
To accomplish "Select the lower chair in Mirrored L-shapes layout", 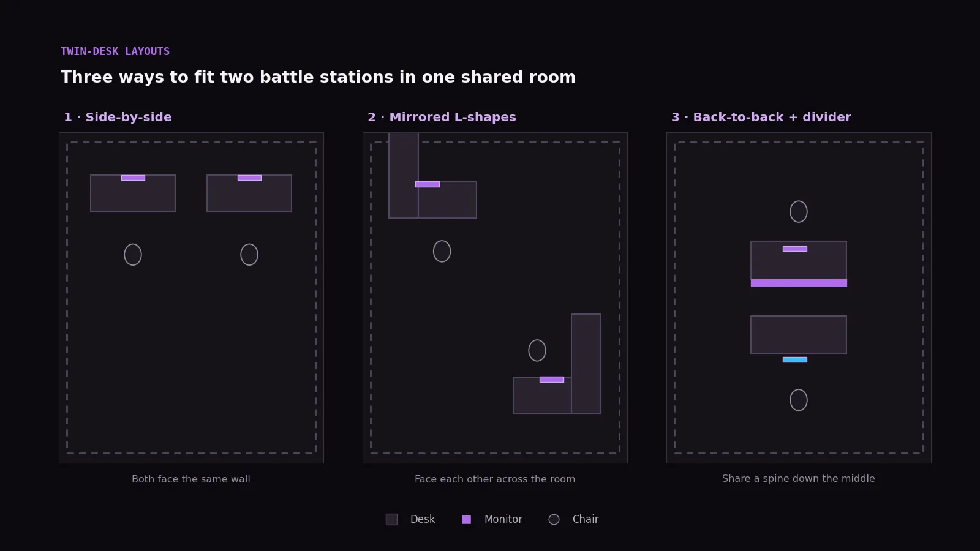I will pyautogui.click(x=537, y=350).
